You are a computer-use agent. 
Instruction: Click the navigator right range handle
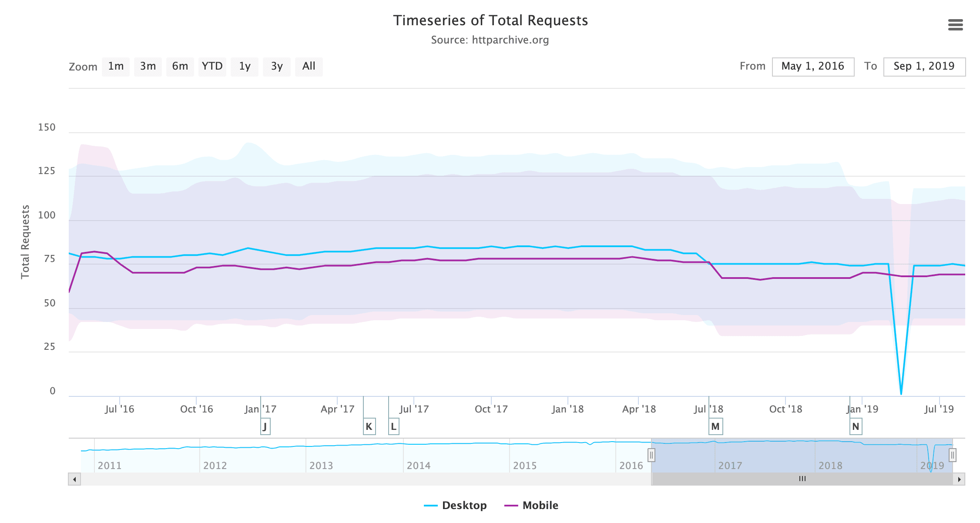coord(952,455)
